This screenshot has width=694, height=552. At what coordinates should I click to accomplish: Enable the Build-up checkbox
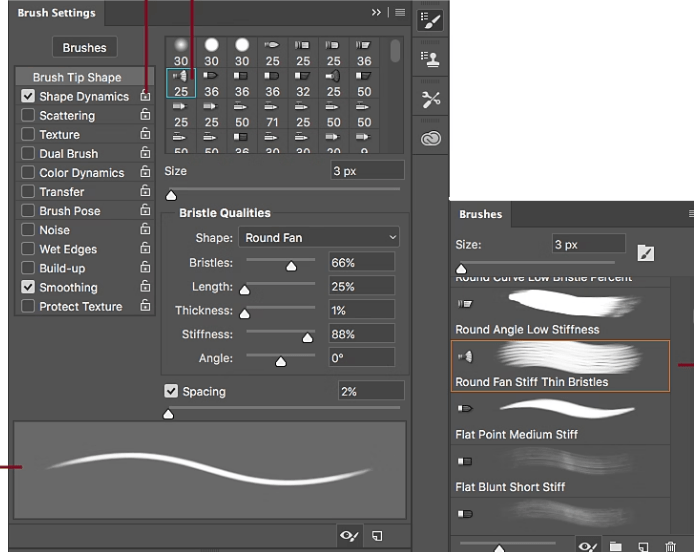28,268
